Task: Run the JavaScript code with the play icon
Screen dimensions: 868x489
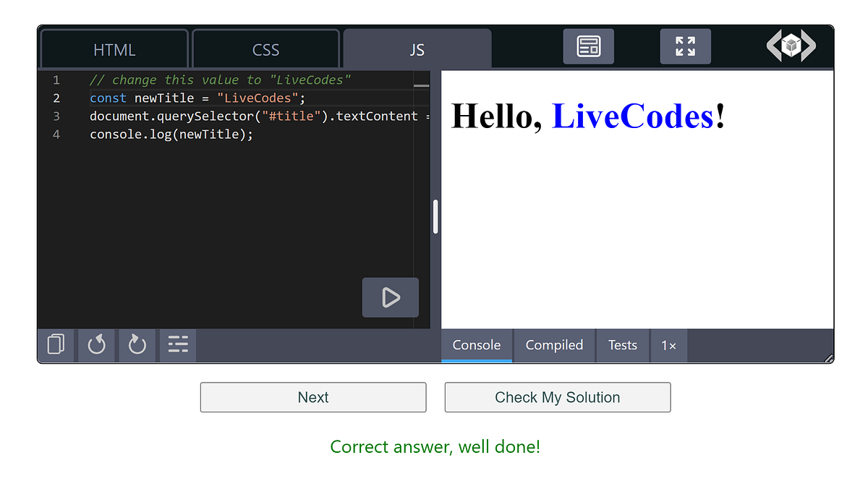Action: click(390, 297)
